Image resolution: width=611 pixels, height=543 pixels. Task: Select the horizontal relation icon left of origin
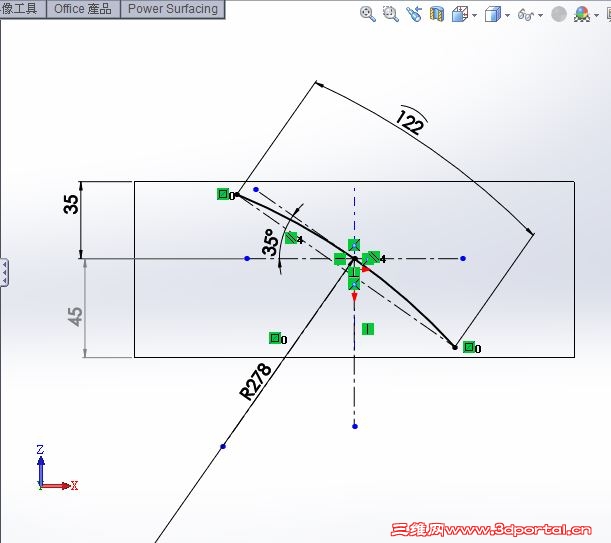[x=340, y=259]
